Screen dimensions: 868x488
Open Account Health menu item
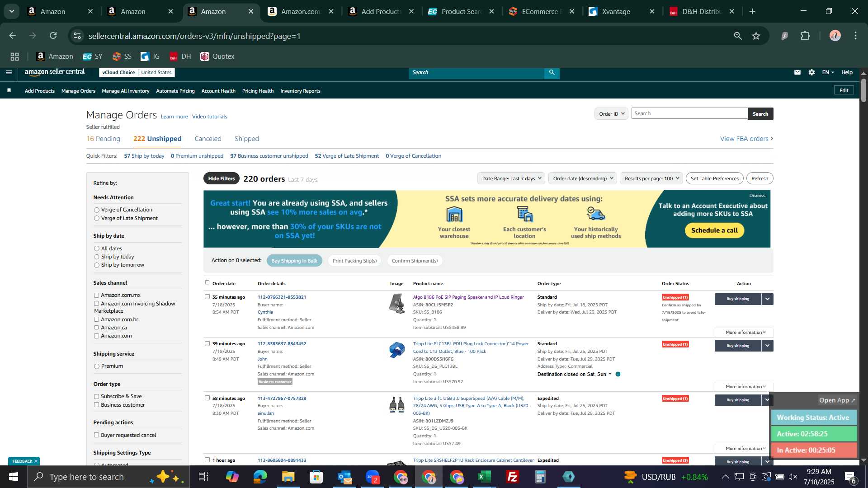pos(218,91)
